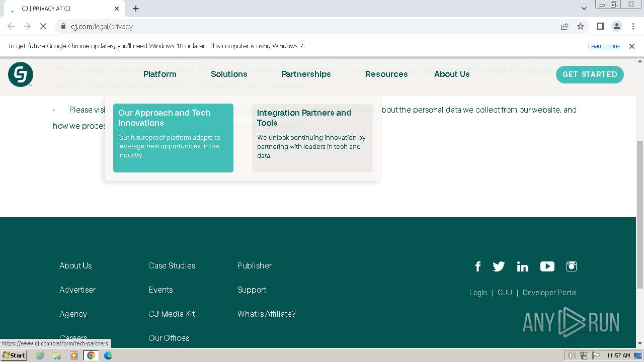
Task: Click the GET STARTED button
Action: pos(590,74)
